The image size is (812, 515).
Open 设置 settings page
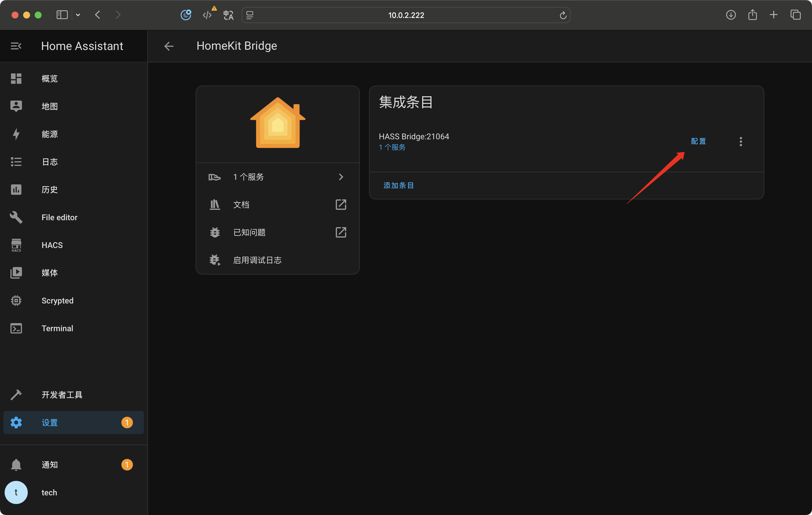pyautogui.click(x=73, y=422)
